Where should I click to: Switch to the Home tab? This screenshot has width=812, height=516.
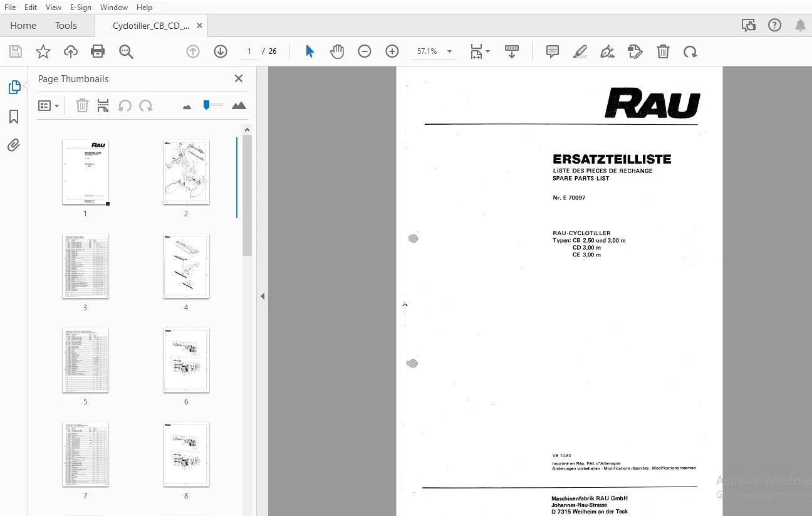[x=23, y=25]
